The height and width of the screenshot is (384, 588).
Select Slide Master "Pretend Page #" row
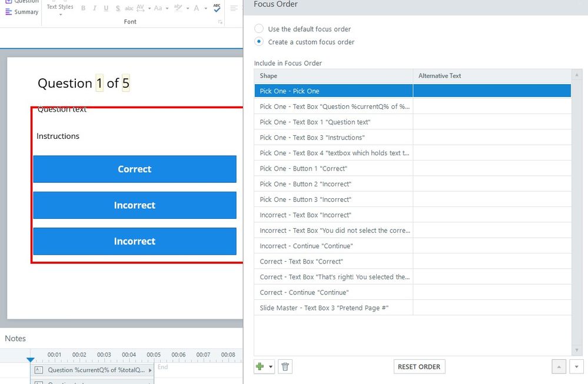[x=413, y=308]
